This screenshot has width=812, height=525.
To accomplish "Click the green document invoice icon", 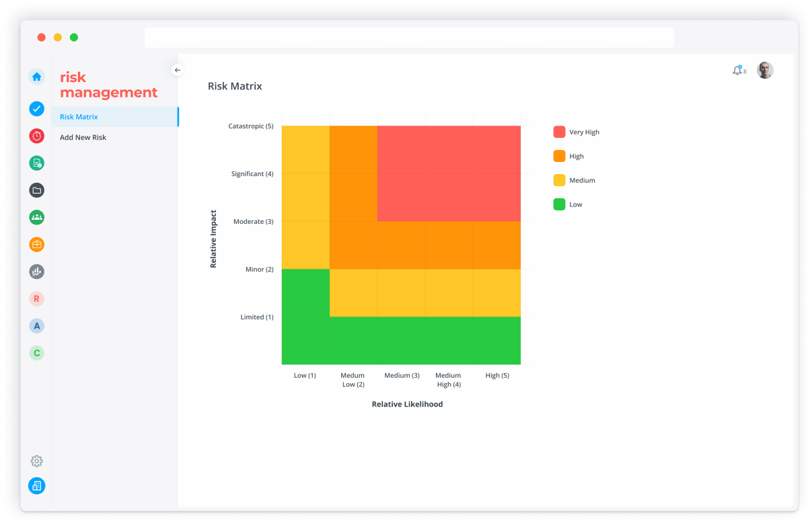I will pos(37,163).
